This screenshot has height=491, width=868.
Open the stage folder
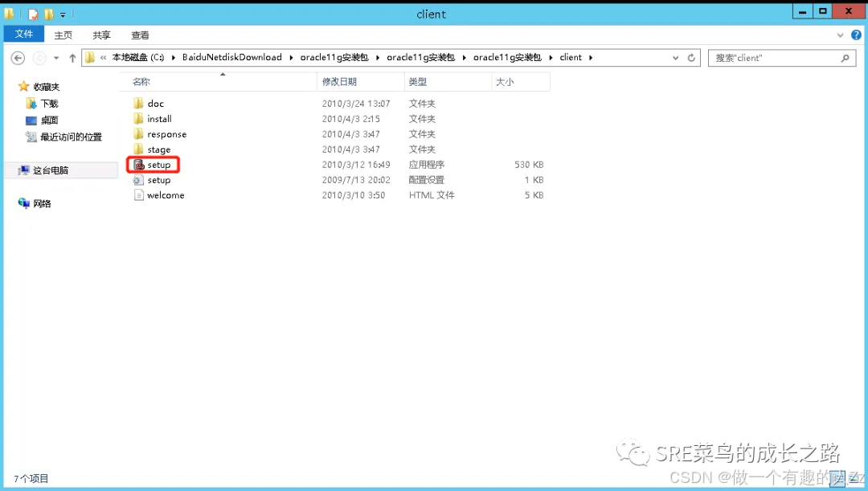[x=158, y=149]
